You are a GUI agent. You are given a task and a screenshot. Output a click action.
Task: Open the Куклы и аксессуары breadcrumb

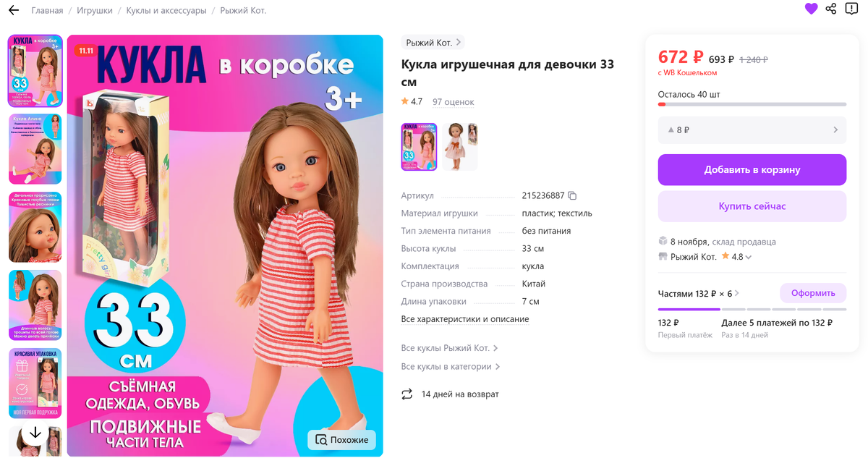pos(166,10)
